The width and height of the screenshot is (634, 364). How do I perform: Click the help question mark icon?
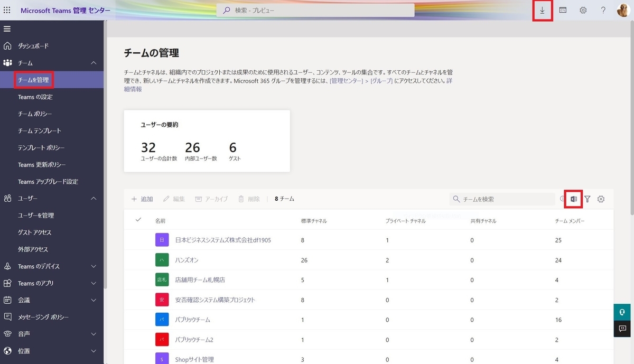(603, 10)
